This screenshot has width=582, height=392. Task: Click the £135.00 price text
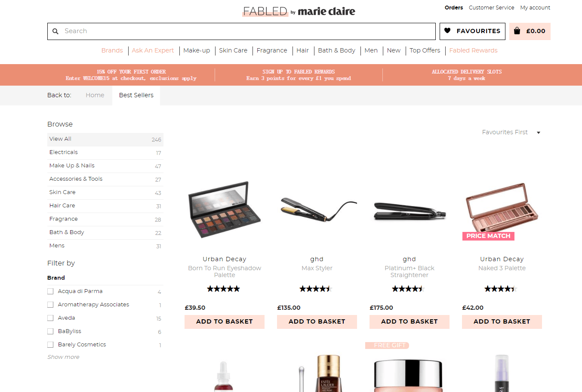click(289, 308)
